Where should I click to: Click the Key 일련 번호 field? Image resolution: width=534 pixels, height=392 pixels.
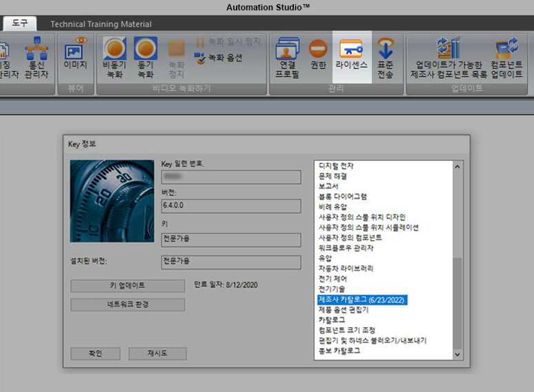(231, 177)
